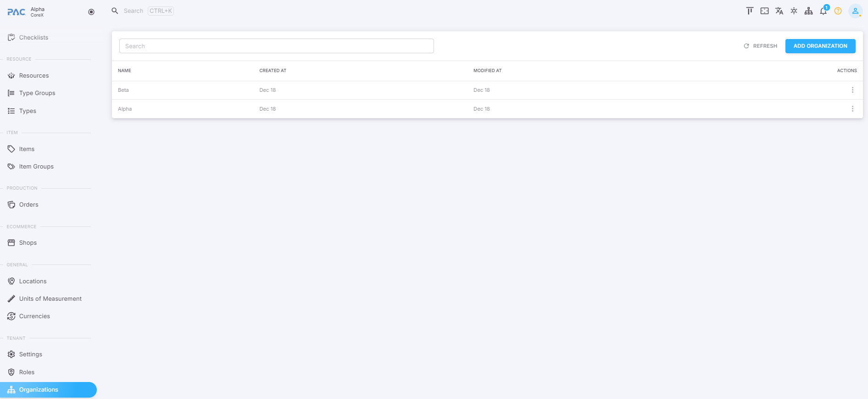Click the Shops storefront icon
Image resolution: width=868 pixels, height=399 pixels.
click(x=11, y=243)
